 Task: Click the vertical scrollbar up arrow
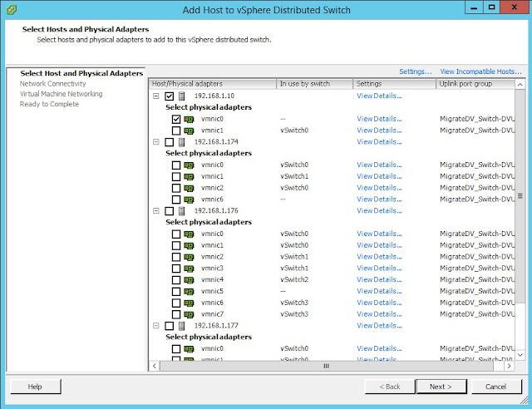click(x=520, y=84)
